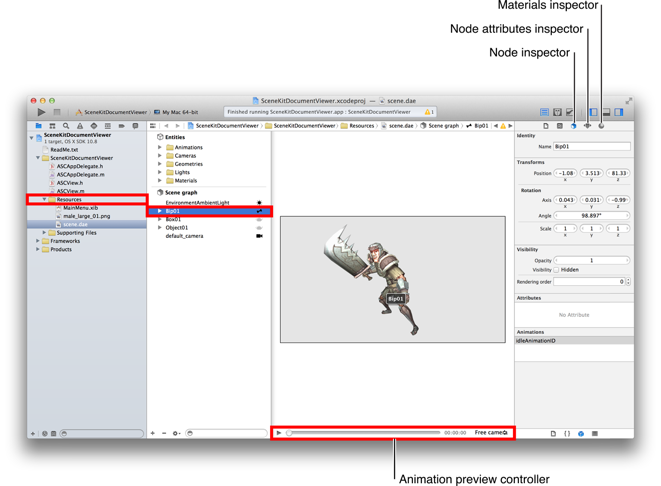Choose the My Mac 64-bit destination
This screenshot has width=661, height=486.
pyautogui.click(x=176, y=112)
